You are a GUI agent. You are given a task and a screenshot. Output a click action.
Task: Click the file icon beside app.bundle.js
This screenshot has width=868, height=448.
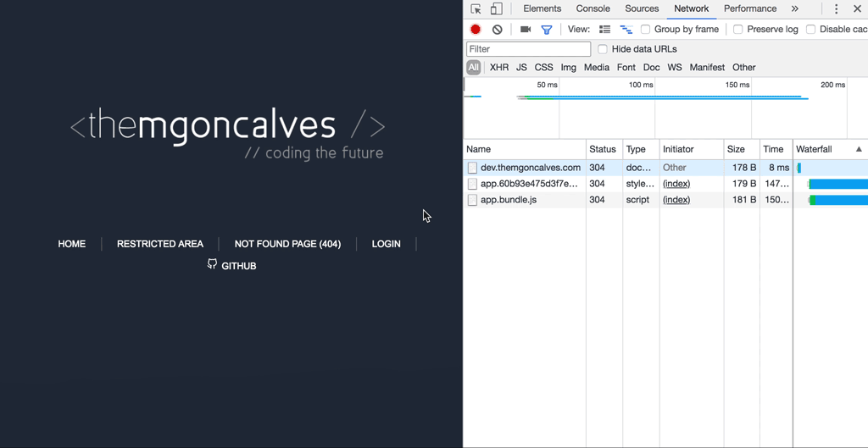(x=472, y=200)
